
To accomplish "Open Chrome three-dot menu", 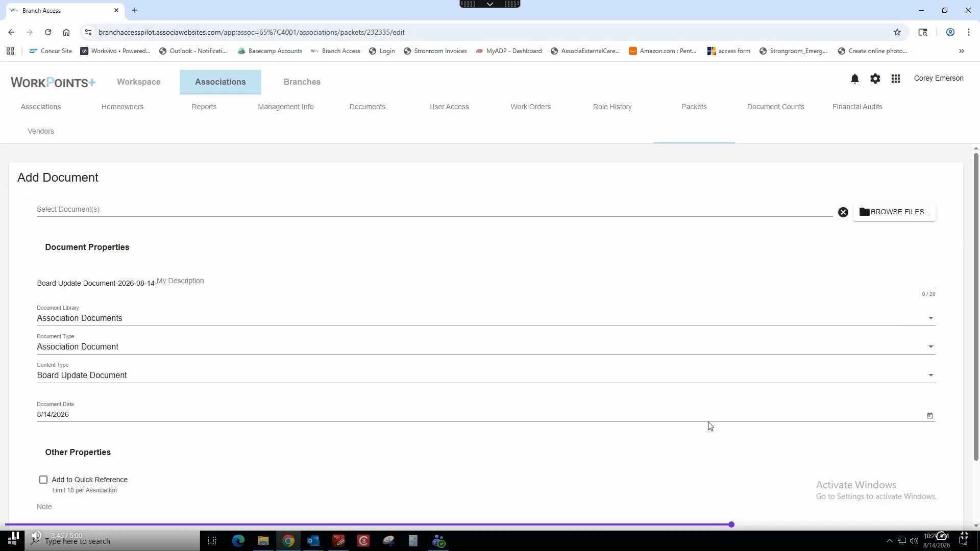I will click(969, 32).
